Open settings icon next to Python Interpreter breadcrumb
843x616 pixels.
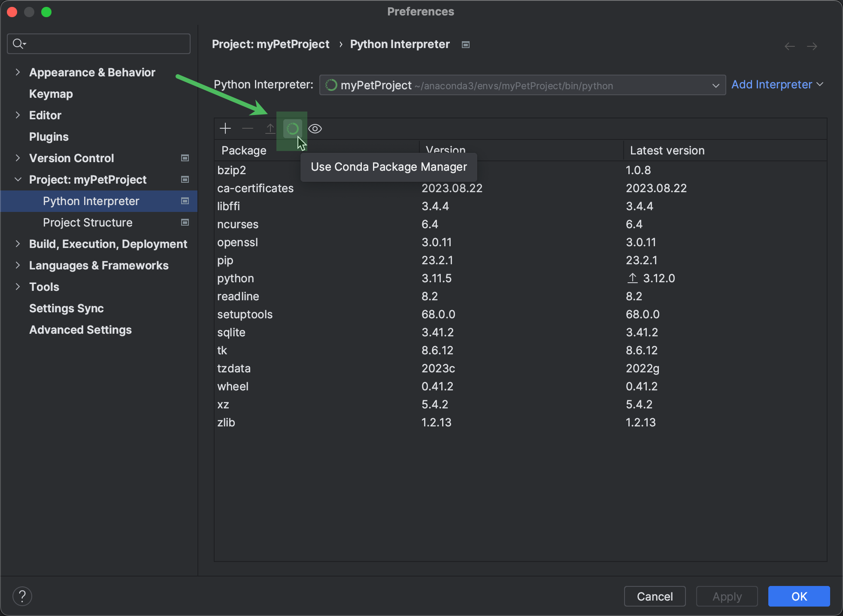point(465,44)
